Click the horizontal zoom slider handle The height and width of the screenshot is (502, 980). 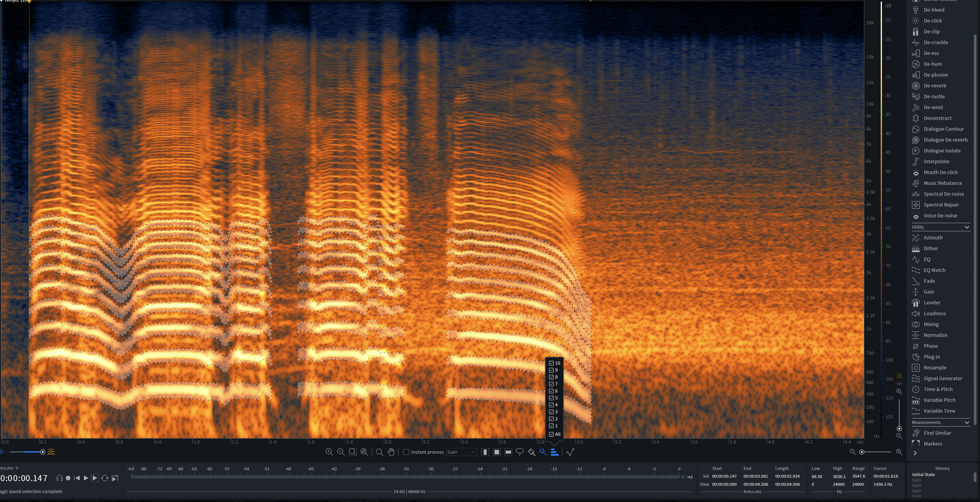(x=862, y=452)
